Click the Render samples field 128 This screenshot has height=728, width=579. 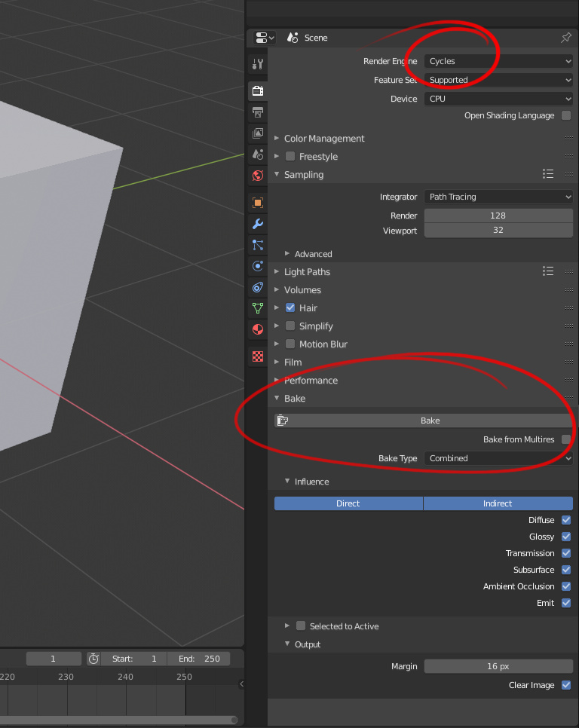click(x=498, y=216)
